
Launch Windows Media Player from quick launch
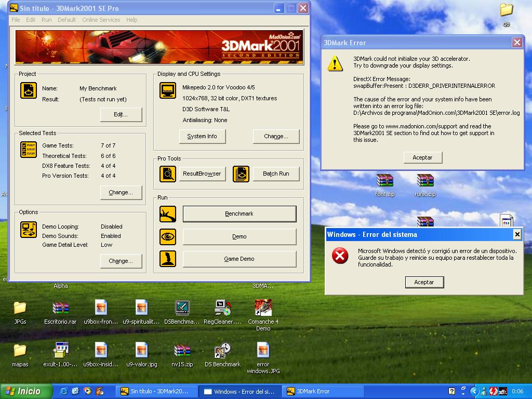87,391
